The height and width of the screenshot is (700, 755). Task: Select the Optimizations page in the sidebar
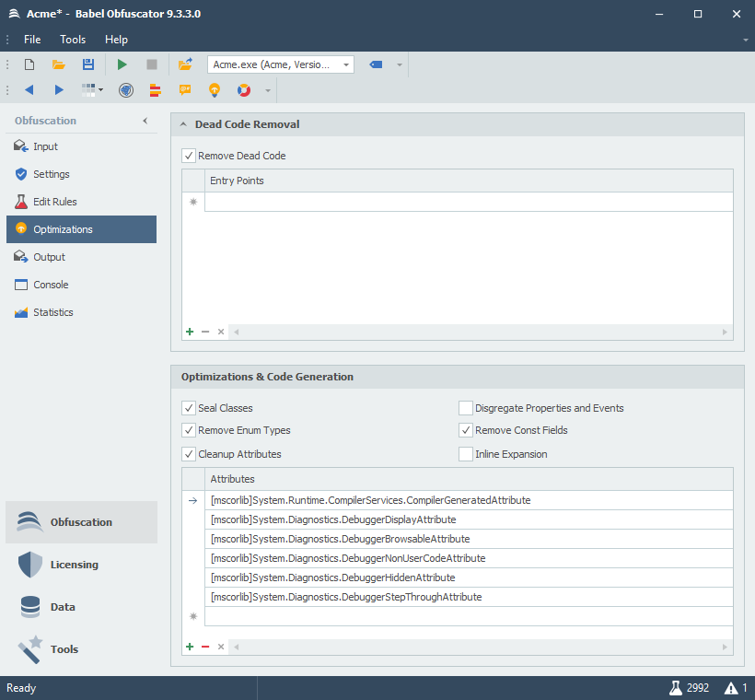pos(81,229)
